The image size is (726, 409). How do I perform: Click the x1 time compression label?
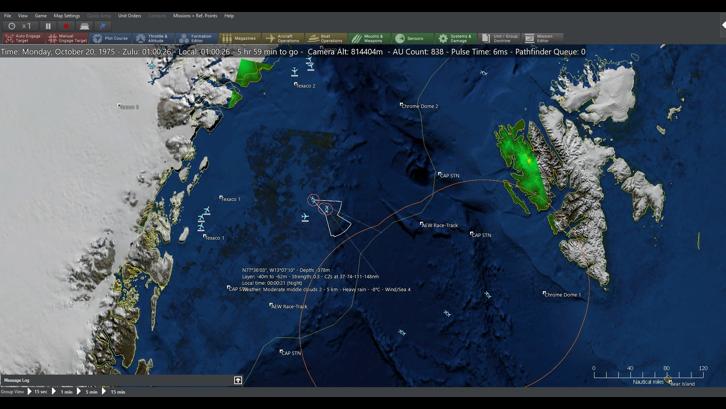[26, 26]
